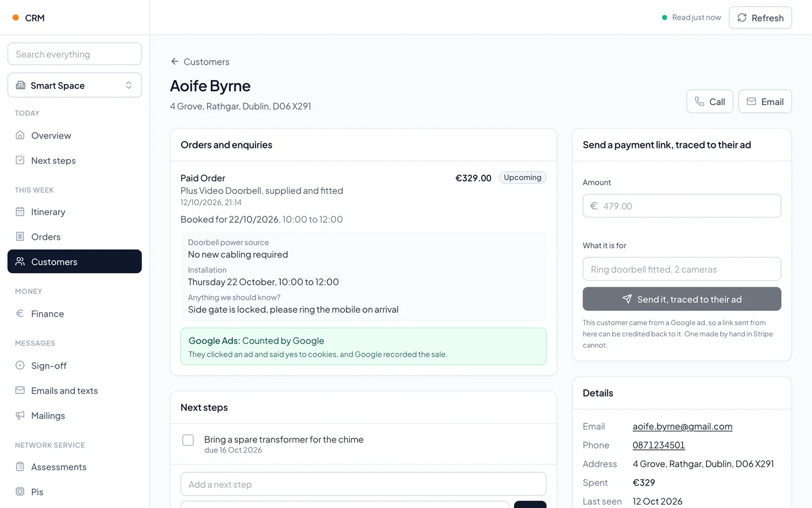Click the Customers people icon

(x=20, y=261)
